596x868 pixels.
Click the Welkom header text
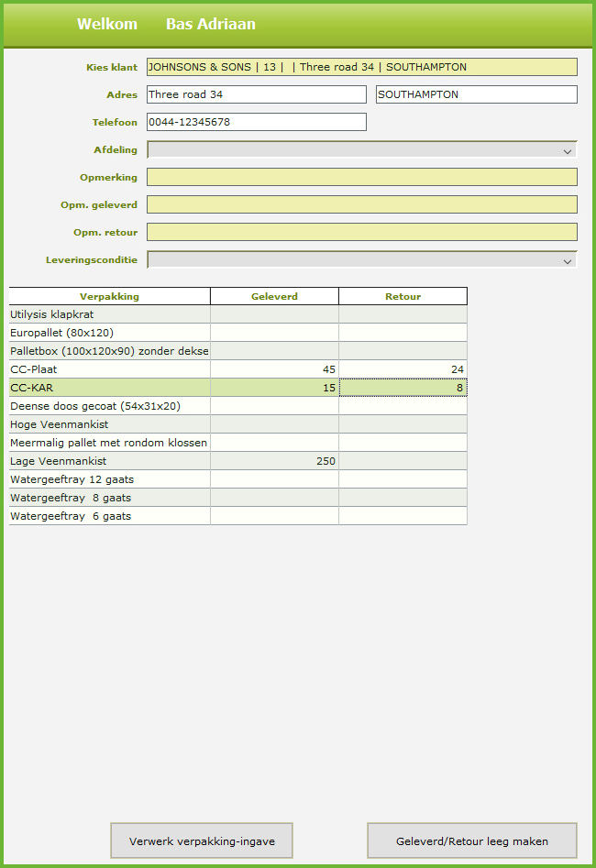tap(107, 24)
